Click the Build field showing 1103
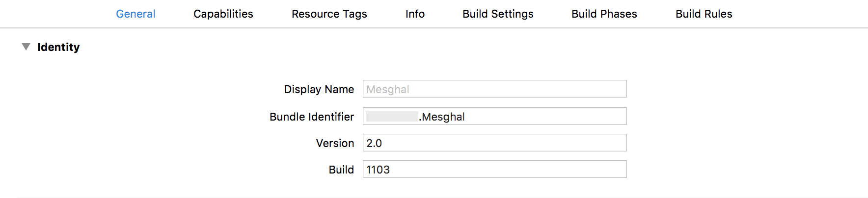868x198 pixels. [494, 170]
